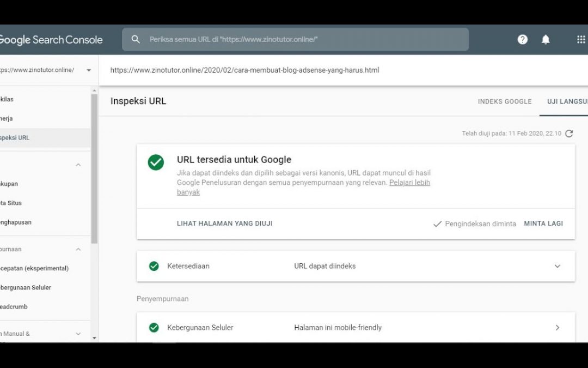Click the green checkmark beside Ketersediaan
Screen dimensions: 588x368
coord(154,266)
